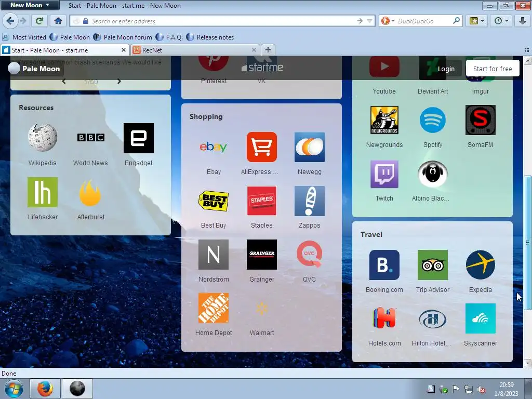Open the F.A.Q. bookmark
Screen dimensions: 532x399
pos(169,37)
